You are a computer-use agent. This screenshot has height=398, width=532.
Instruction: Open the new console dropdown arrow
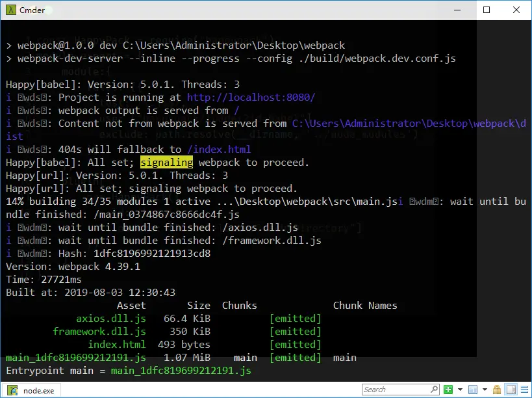tap(460, 390)
